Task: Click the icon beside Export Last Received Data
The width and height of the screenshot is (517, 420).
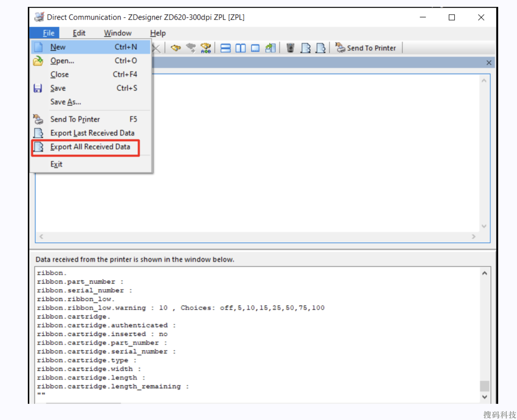Action: tap(38, 133)
